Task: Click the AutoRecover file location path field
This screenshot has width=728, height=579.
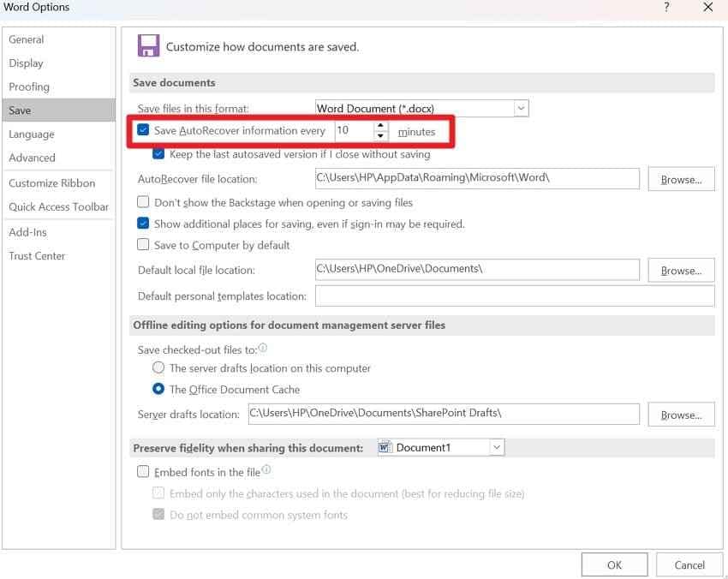Action: click(477, 178)
